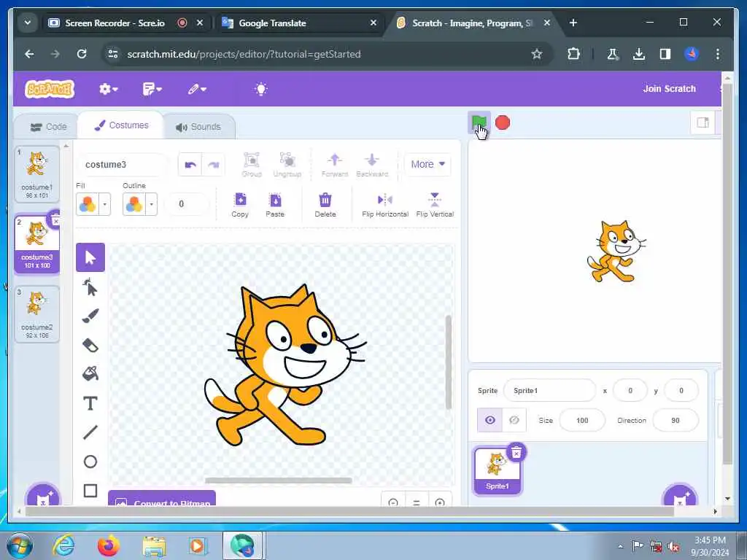Switch to the Sounds tab
Screen dimensions: 747x560
[x=198, y=127]
